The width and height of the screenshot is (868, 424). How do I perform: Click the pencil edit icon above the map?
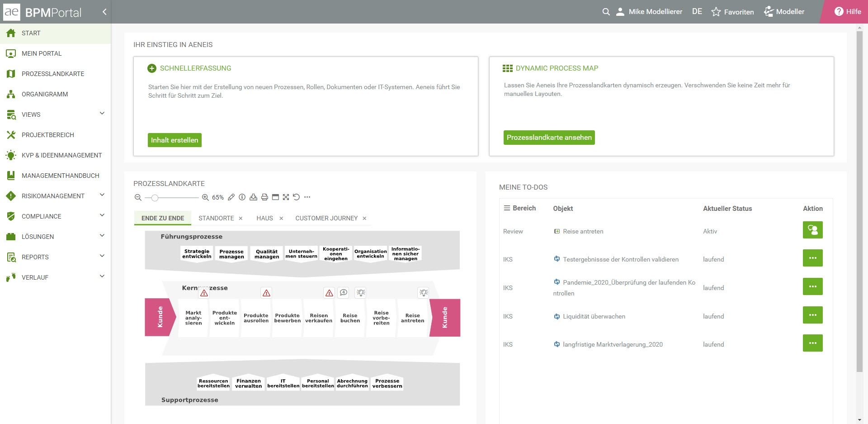231,197
